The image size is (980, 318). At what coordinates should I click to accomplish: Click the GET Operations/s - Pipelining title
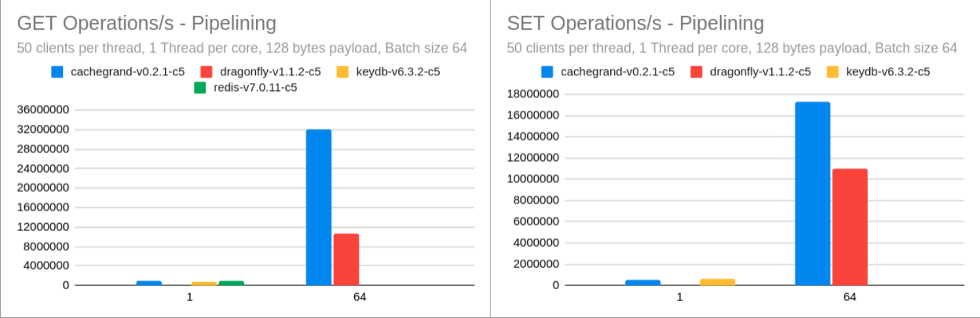147,24
